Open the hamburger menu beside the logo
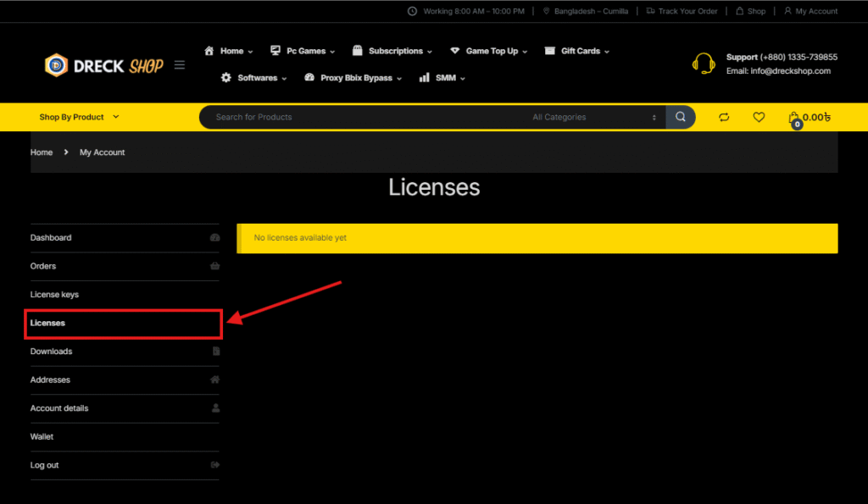The width and height of the screenshot is (868, 504). click(180, 65)
